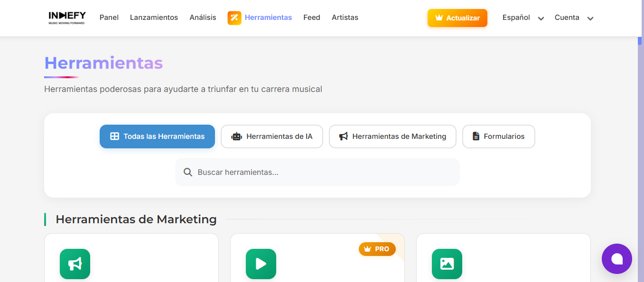This screenshot has width=644, height=282.
Task: Select the green play button tool icon
Action: click(261, 264)
